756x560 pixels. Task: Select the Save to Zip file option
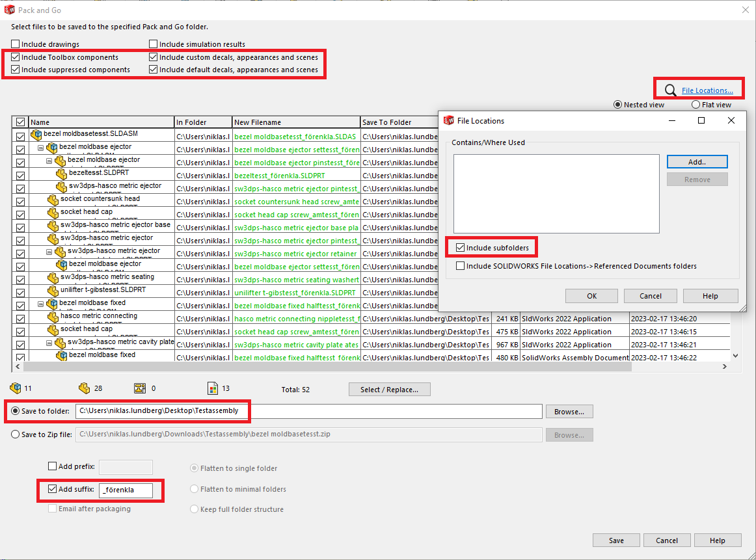click(x=16, y=435)
